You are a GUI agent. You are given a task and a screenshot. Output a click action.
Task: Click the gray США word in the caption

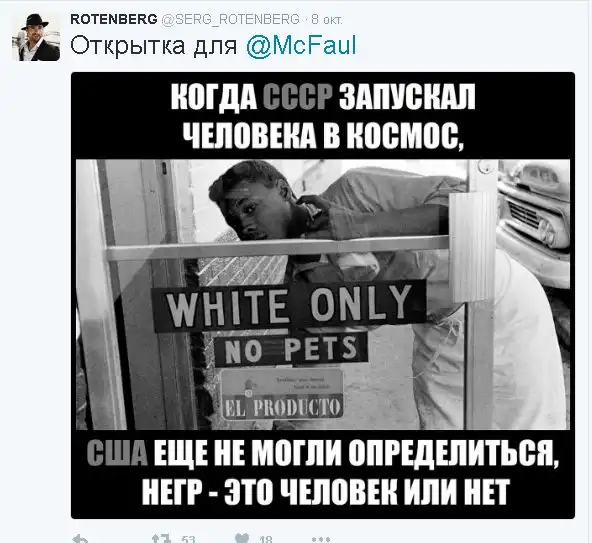(117, 452)
